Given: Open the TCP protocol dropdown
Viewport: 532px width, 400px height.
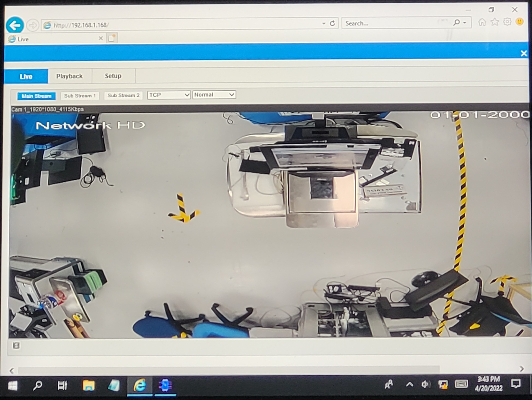Looking at the screenshot, I should [169, 95].
